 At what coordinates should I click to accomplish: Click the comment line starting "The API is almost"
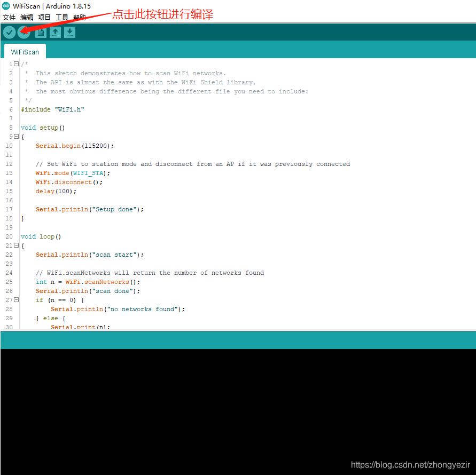(x=146, y=82)
